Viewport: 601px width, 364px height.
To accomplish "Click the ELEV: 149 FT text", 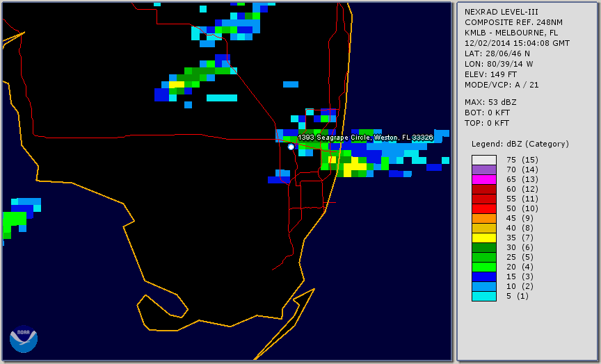I will click(x=490, y=74).
